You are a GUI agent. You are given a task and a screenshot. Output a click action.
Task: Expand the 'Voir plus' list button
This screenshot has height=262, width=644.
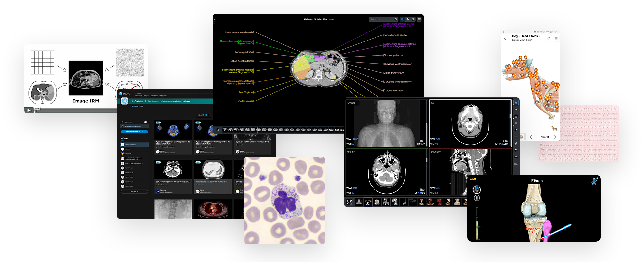point(135,192)
